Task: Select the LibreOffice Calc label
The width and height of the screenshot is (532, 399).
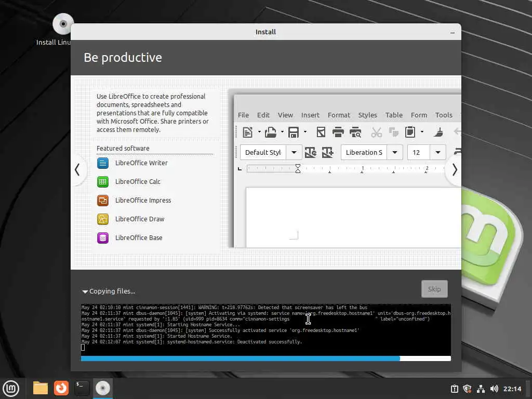Action: click(x=138, y=181)
